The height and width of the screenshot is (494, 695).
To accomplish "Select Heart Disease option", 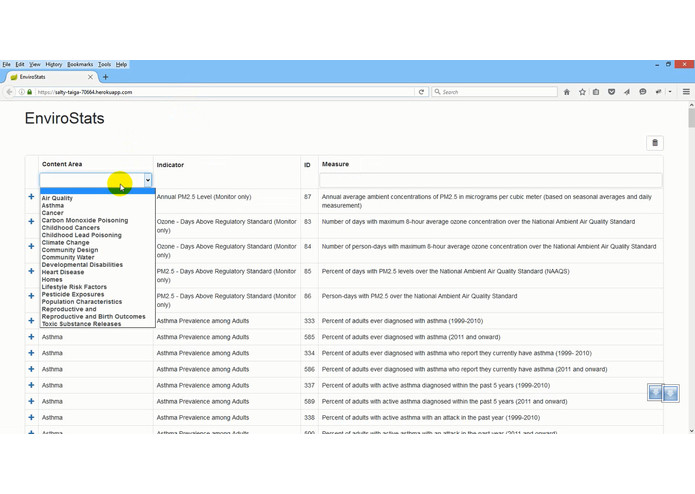I will click(98, 272).
